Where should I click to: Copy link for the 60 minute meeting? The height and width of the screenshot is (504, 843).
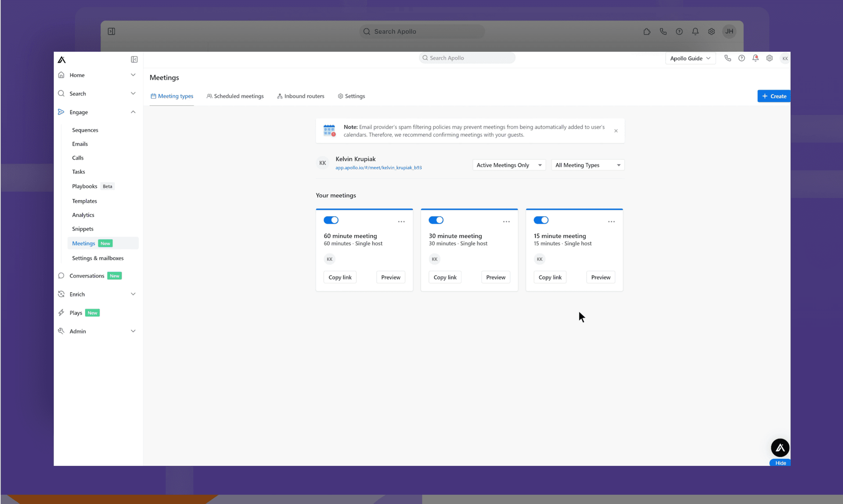pos(340,277)
